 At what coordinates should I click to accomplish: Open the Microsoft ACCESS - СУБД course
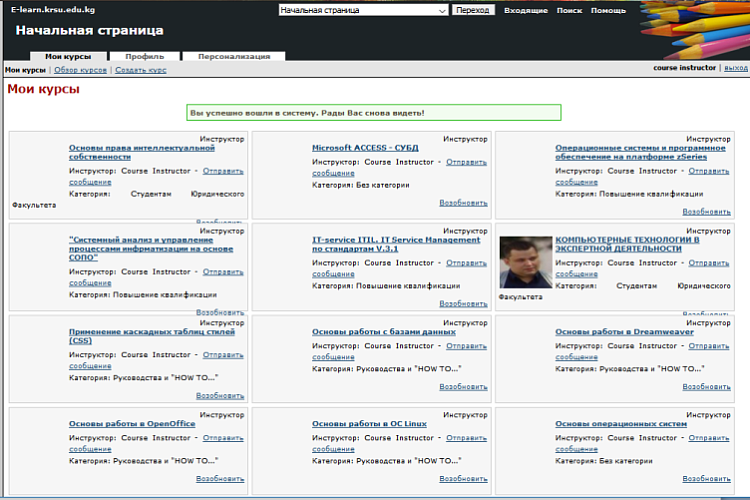[x=365, y=148]
